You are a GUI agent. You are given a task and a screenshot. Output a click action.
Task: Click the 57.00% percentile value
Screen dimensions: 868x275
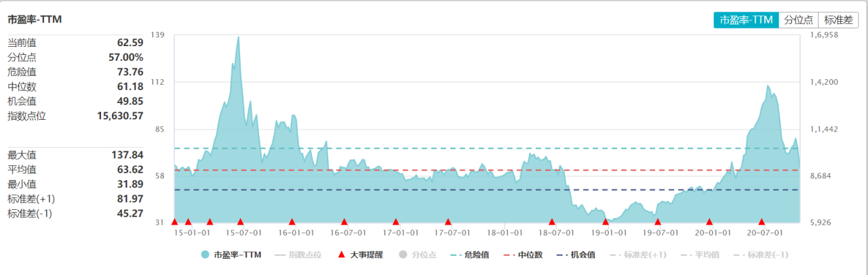126,58
